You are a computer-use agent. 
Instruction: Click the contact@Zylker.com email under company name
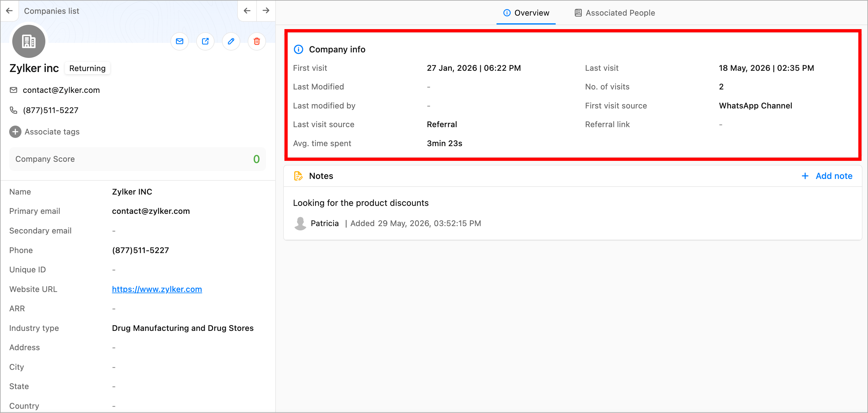pyautogui.click(x=61, y=90)
